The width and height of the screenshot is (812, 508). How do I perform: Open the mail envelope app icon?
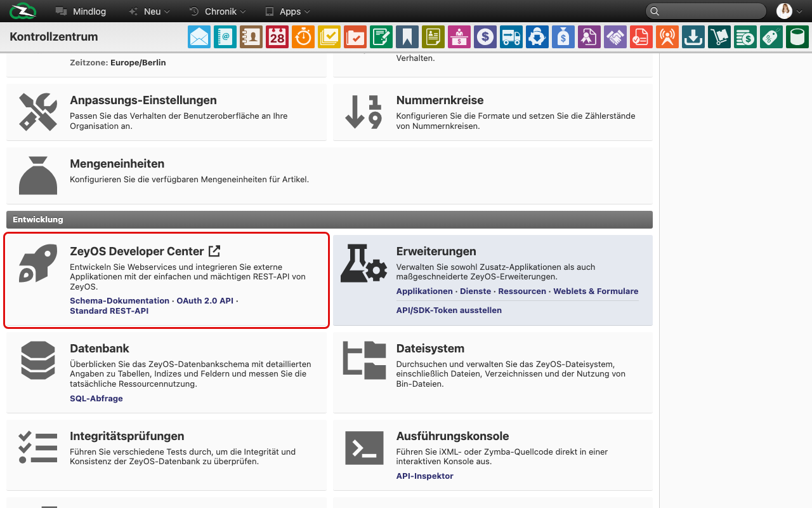click(x=199, y=37)
